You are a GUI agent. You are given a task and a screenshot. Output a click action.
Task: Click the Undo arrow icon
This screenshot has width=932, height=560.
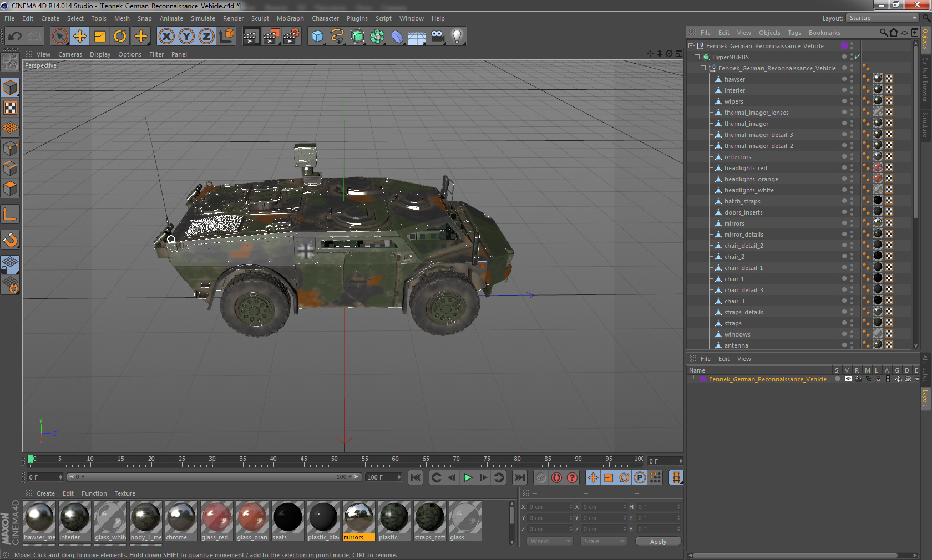pyautogui.click(x=14, y=37)
